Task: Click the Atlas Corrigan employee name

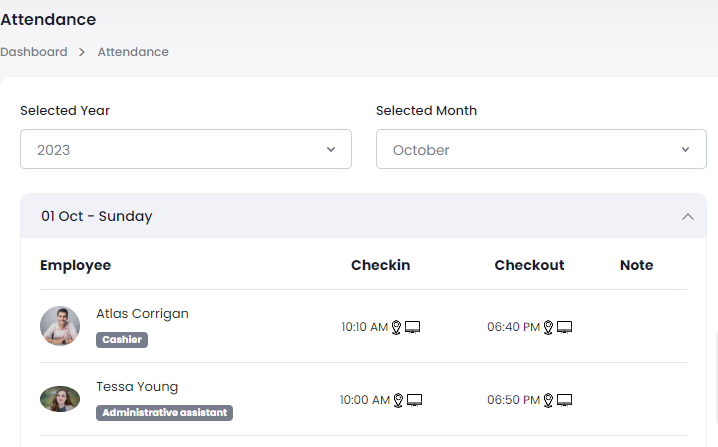Action: pos(142,313)
